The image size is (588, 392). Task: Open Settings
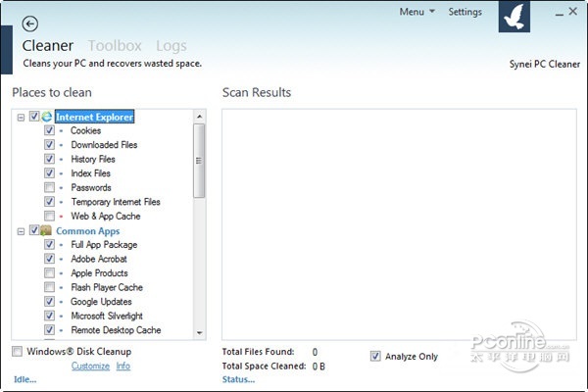click(465, 12)
